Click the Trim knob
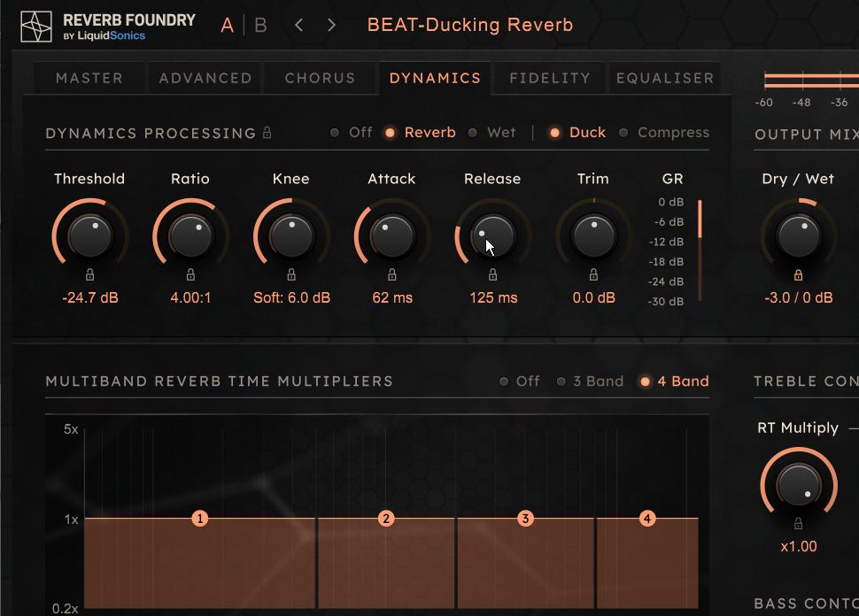The height and width of the screenshot is (616, 859). pyautogui.click(x=594, y=236)
